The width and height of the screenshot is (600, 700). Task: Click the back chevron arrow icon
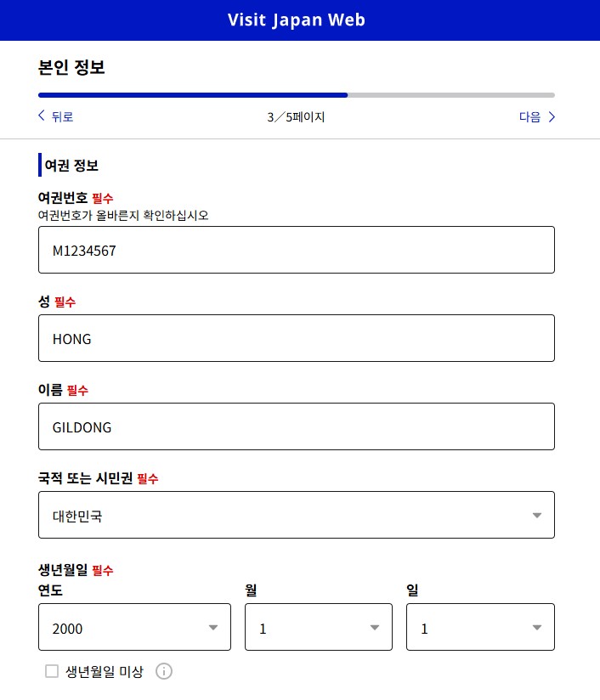[42, 116]
